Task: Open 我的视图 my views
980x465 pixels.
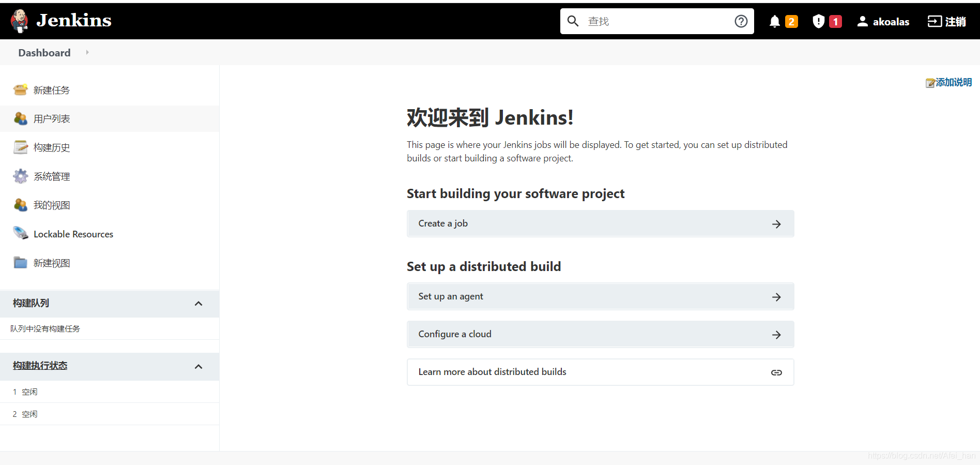Action: 52,205
